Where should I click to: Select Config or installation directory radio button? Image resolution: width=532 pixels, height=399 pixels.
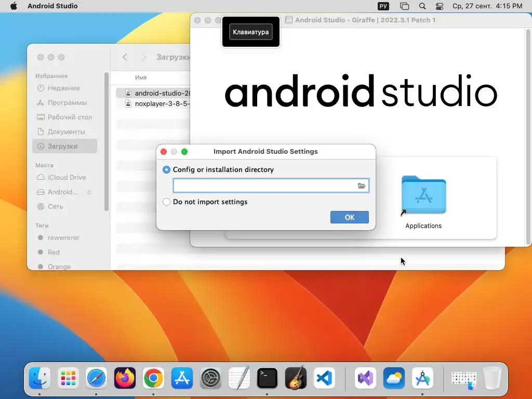pos(166,170)
